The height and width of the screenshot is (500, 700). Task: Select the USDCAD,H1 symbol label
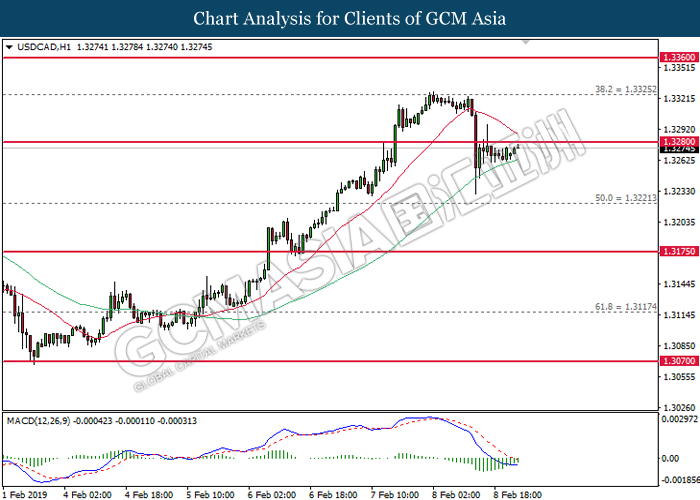[44, 47]
